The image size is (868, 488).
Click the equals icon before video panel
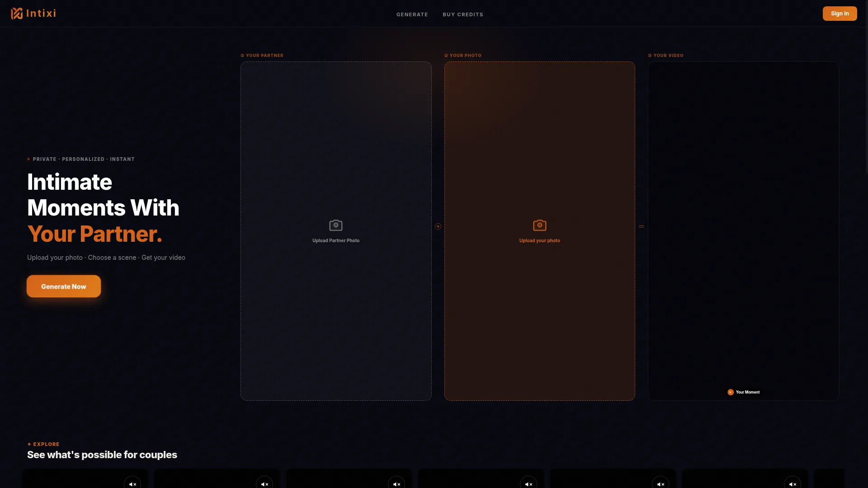tap(641, 226)
